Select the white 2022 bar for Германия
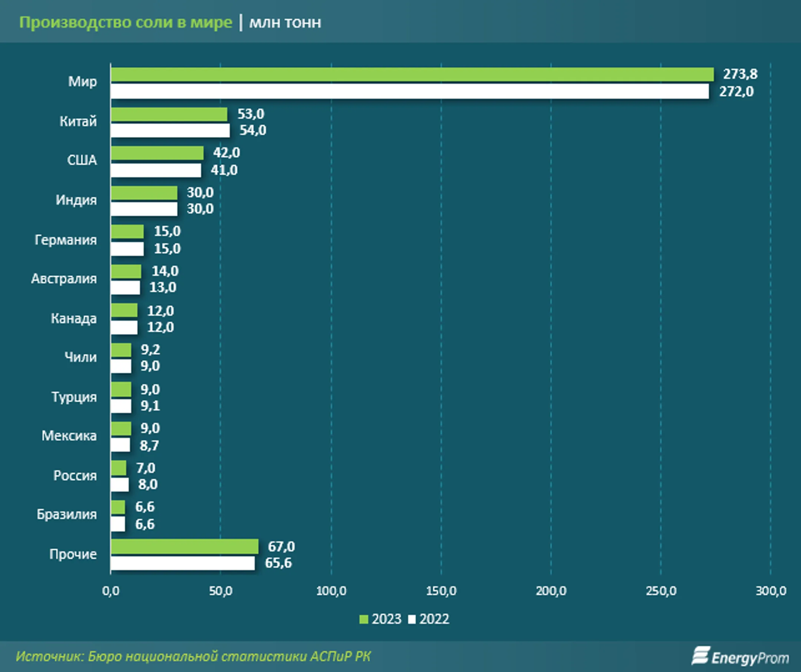801x672 pixels. 128,249
